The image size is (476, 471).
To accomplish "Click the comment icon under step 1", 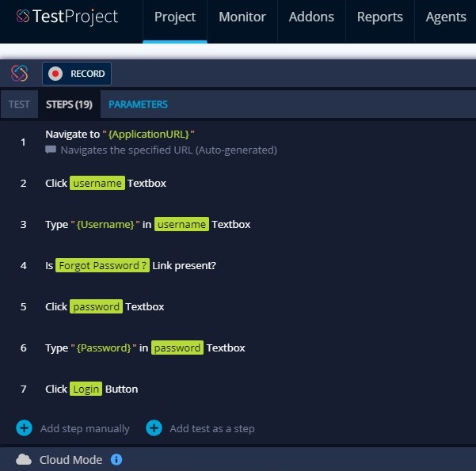I will coord(51,150).
